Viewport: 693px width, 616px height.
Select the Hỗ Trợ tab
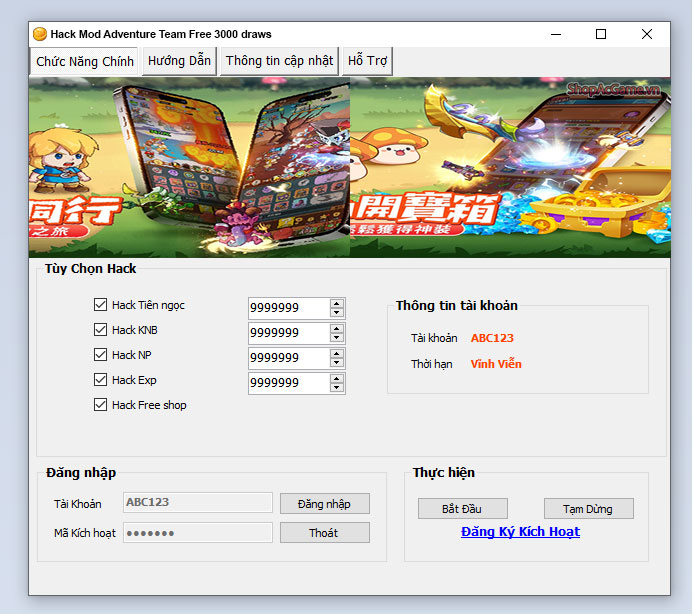tap(367, 61)
